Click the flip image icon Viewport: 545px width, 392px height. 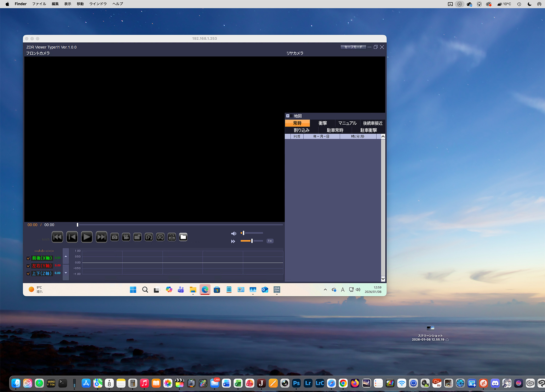(172, 237)
